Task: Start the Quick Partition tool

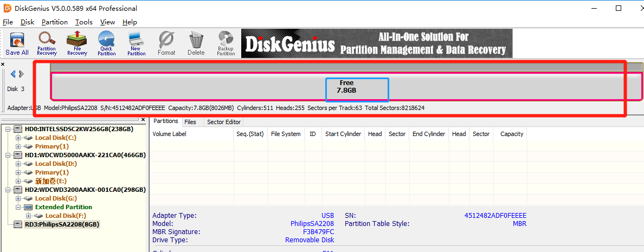Action: 107,44
